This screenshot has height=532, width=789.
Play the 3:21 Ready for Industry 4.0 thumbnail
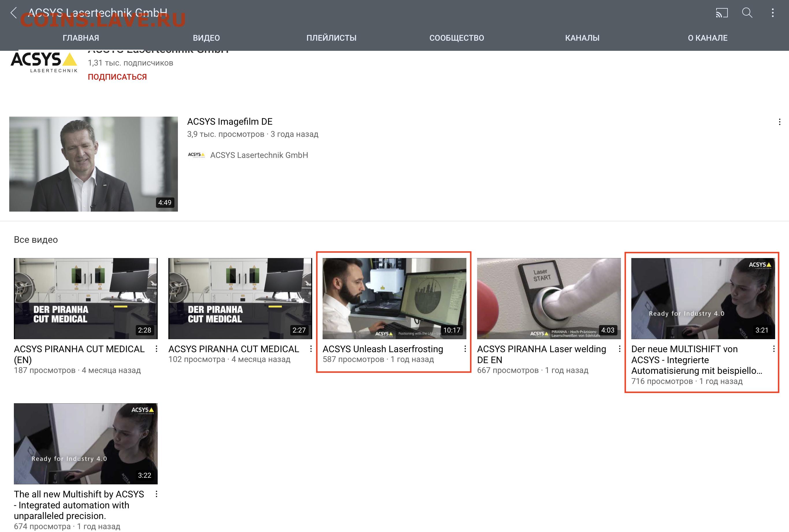703,298
